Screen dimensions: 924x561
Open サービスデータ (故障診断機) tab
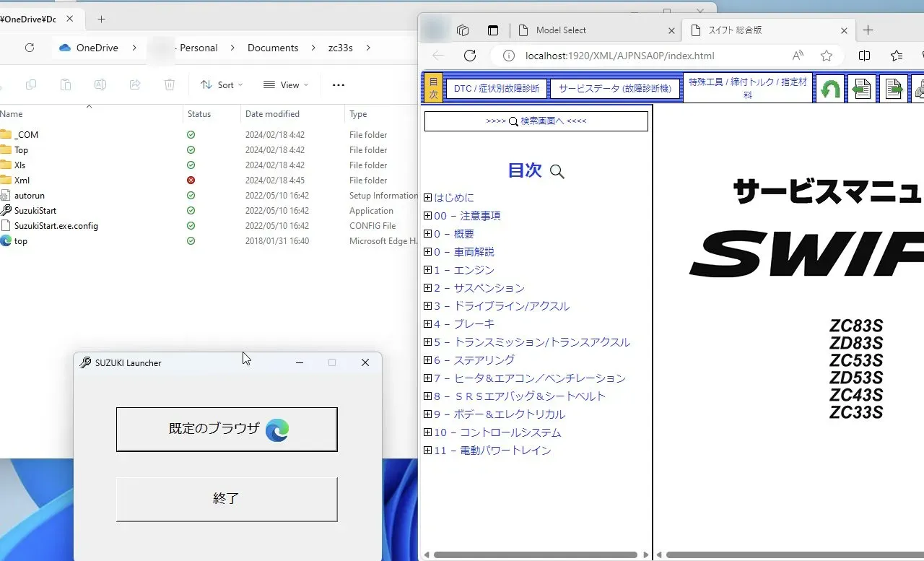pos(615,89)
